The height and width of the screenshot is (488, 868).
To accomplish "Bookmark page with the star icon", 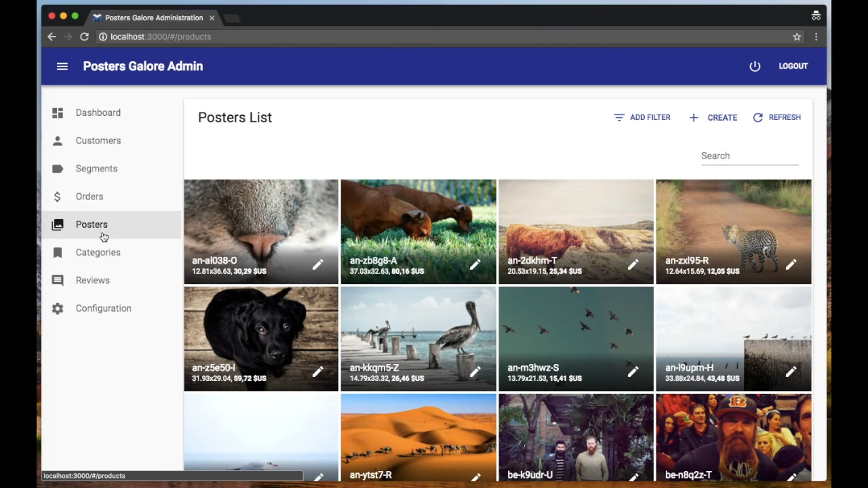I will (x=797, y=37).
